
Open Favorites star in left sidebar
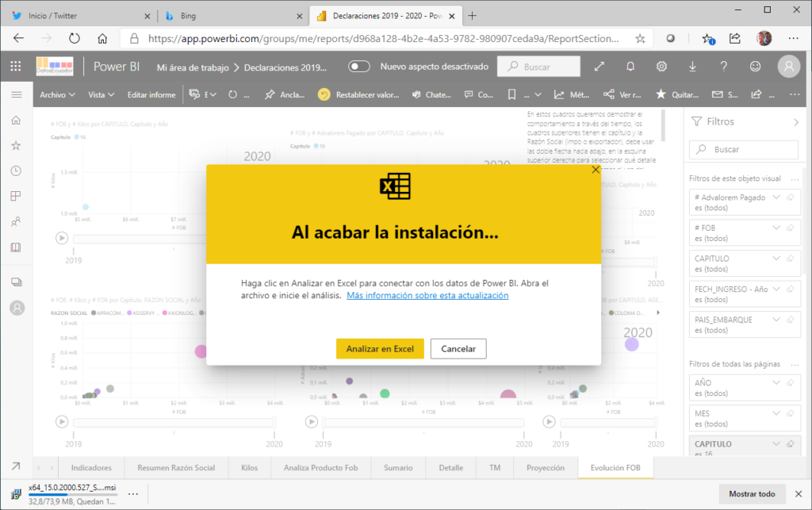pos(16,145)
